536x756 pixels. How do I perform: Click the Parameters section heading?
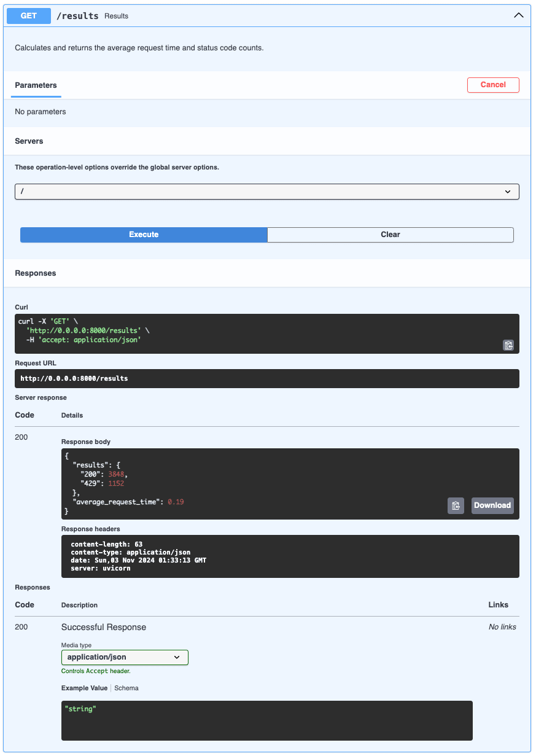click(36, 85)
